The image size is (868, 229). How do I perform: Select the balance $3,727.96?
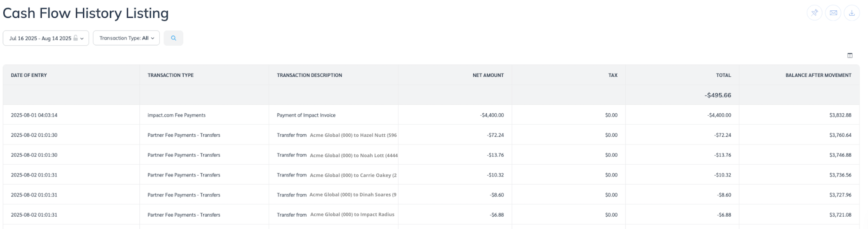pos(840,195)
